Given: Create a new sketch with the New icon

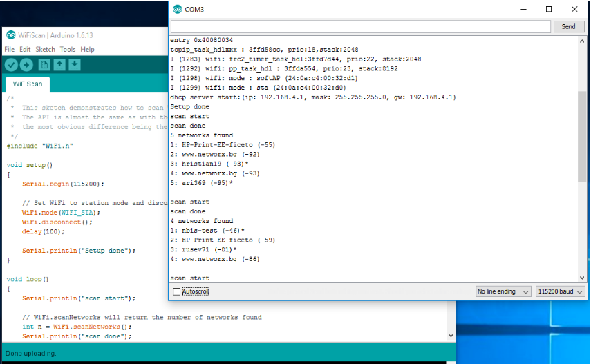Looking at the screenshot, I should coord(44,65).
